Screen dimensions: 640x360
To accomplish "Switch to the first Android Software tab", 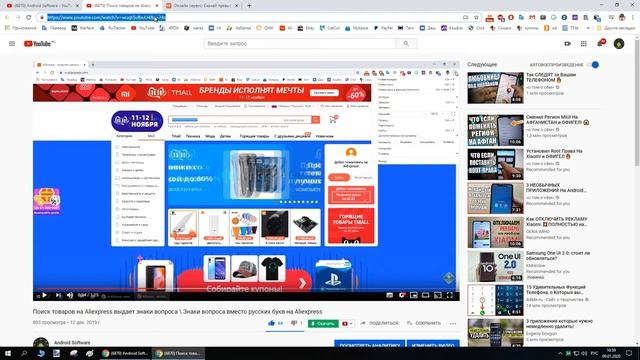I will [x=42, y=6].
